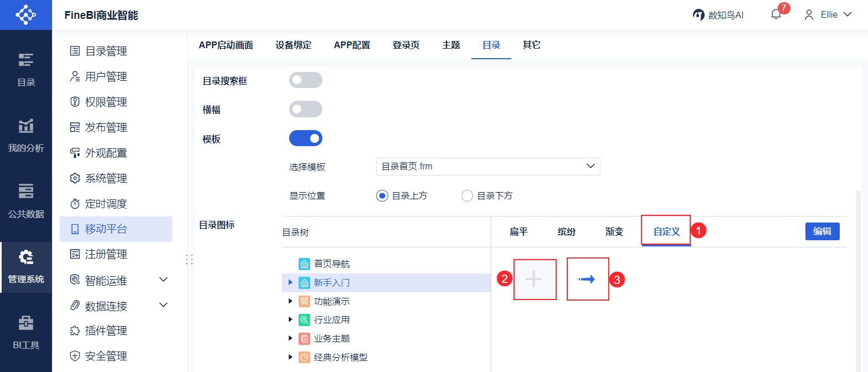
Task: Switch to the 渐变 icon style tab
Action: 614,231
